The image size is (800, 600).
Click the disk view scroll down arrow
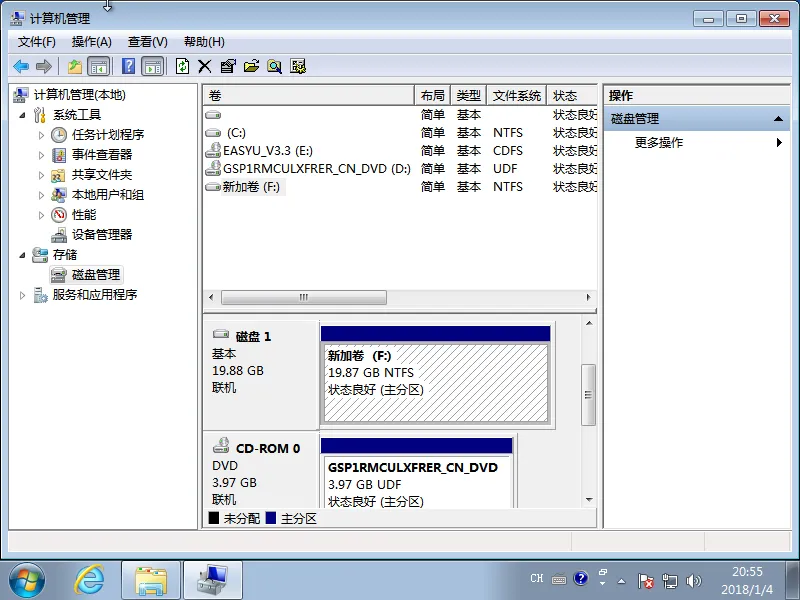pos(589,499)
